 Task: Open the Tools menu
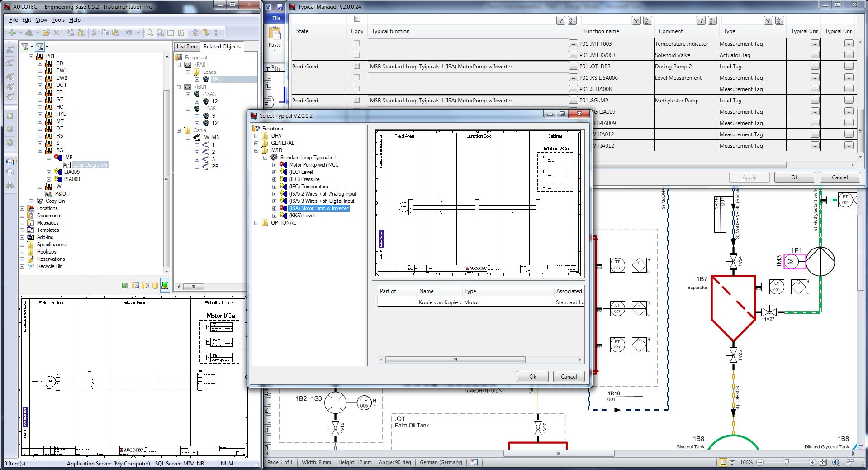tap(58, 20)
